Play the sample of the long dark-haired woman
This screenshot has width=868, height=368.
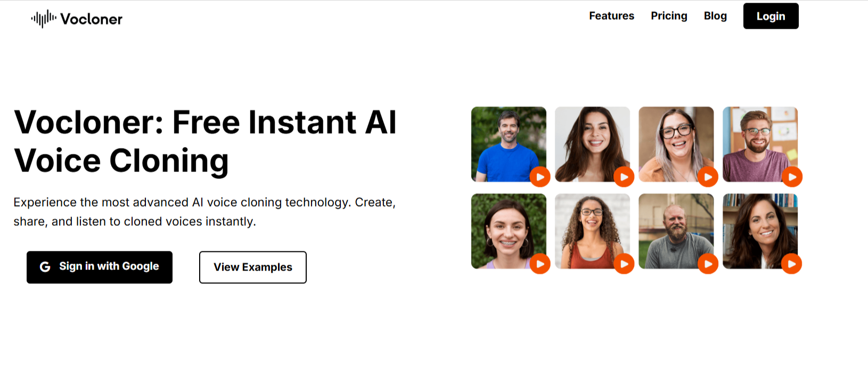tap(624, 177)
